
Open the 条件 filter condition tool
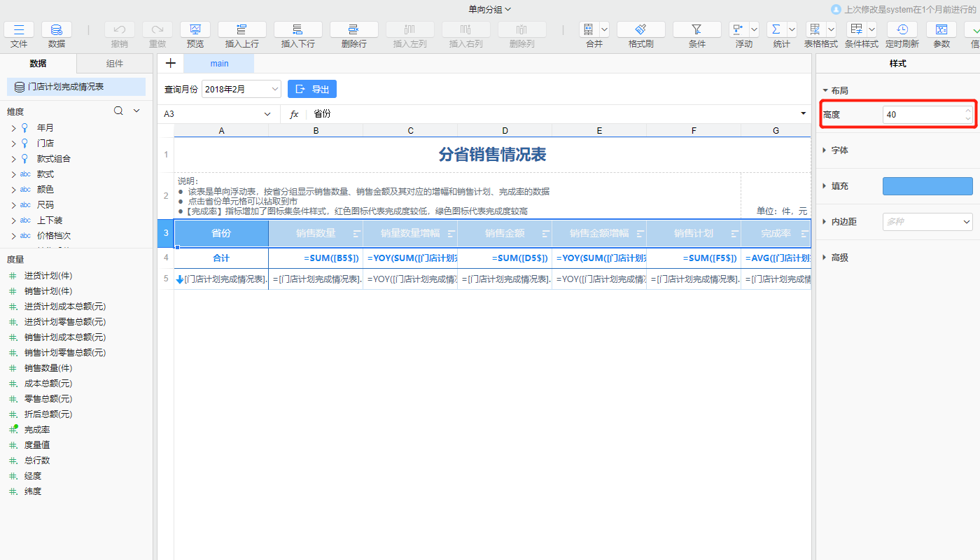pos(696,29)
